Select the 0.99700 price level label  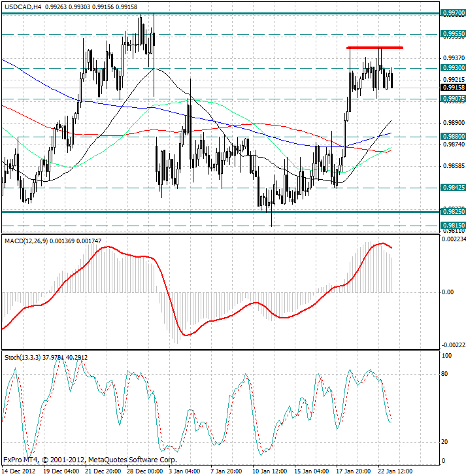click(x=454, y=13)
